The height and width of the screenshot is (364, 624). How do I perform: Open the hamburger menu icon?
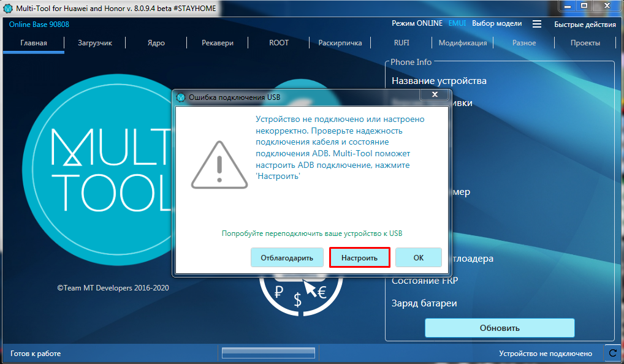(x=537, y=24)
